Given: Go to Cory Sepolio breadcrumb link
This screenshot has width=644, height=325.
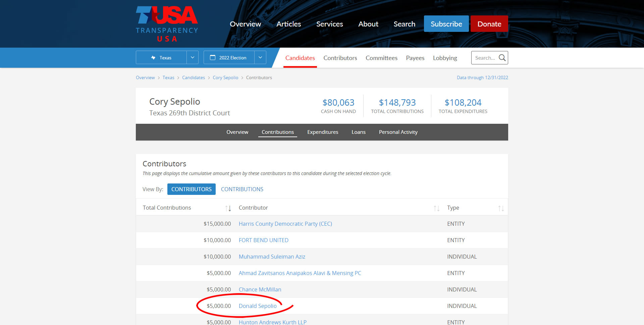Looking at the screenshot, I should (225, 77).
